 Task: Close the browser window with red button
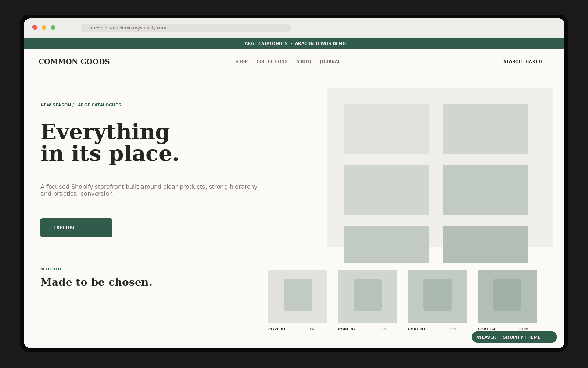[x=35, y=28]
